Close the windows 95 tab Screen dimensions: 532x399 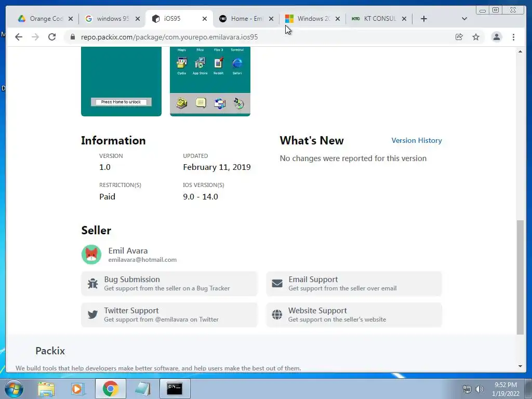[137, 19]
